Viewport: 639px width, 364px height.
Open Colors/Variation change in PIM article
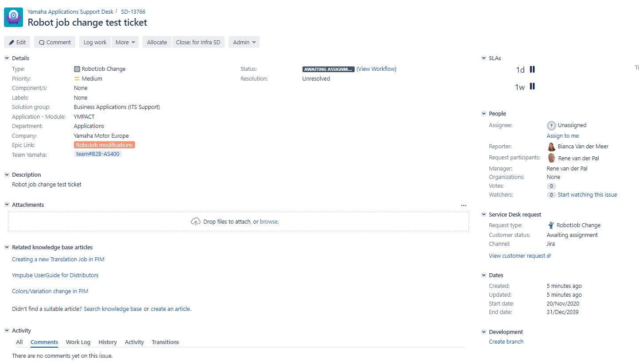pyautogui.click(x=50, y=291)
